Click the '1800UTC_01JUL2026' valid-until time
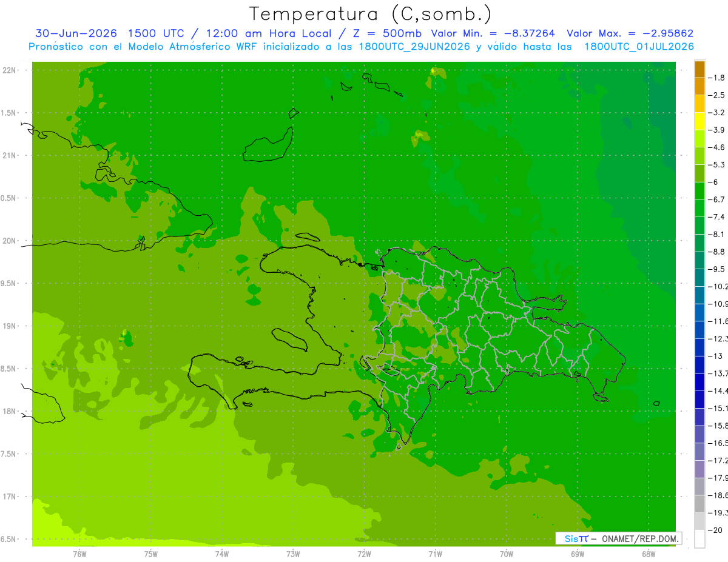Image resolution: width=728 pixels, height=562 pixels. (639, 47)
